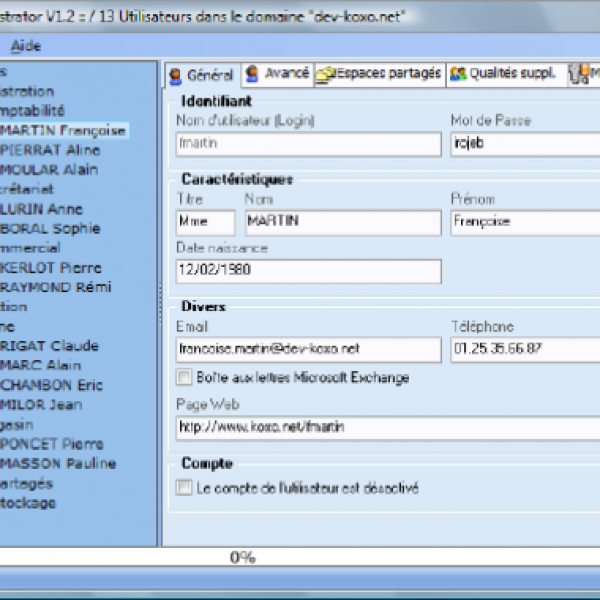
Task: Click the Mot de Passe field
Action: [525, 144]
